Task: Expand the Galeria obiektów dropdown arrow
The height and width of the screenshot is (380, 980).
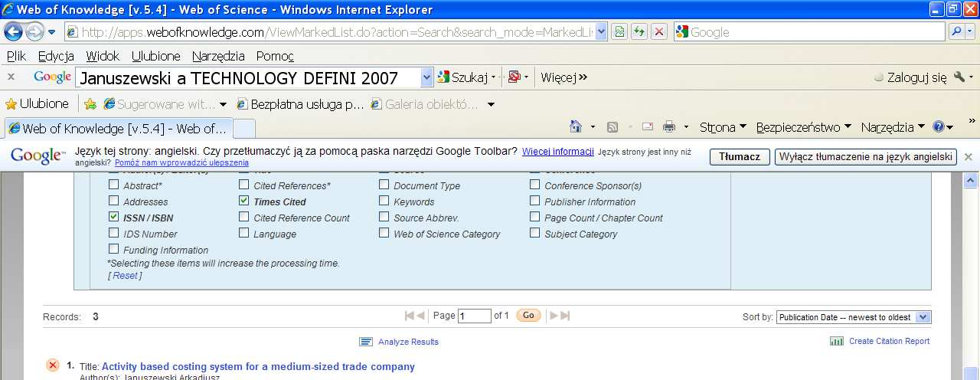Action: point(491,104)
